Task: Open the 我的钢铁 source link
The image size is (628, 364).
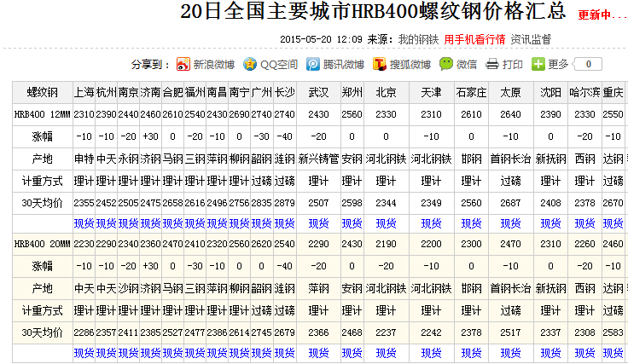Action: point(418,39)
